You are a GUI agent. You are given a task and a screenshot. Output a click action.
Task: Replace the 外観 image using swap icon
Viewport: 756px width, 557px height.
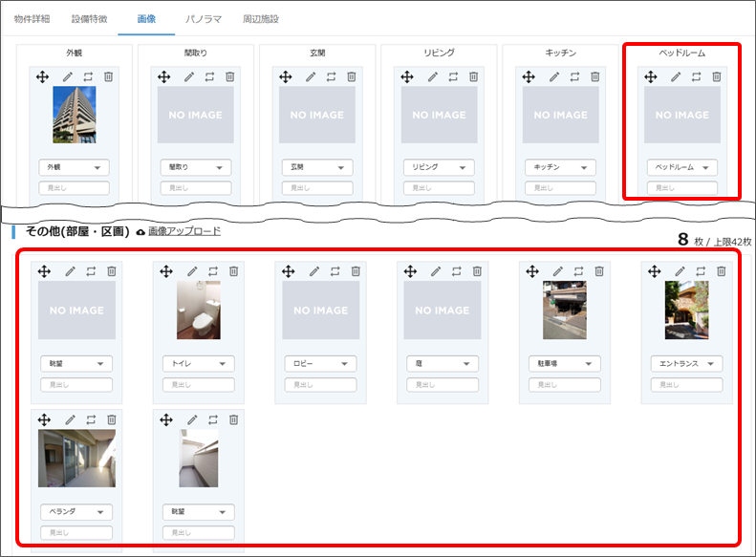click(x=88, y=76)
